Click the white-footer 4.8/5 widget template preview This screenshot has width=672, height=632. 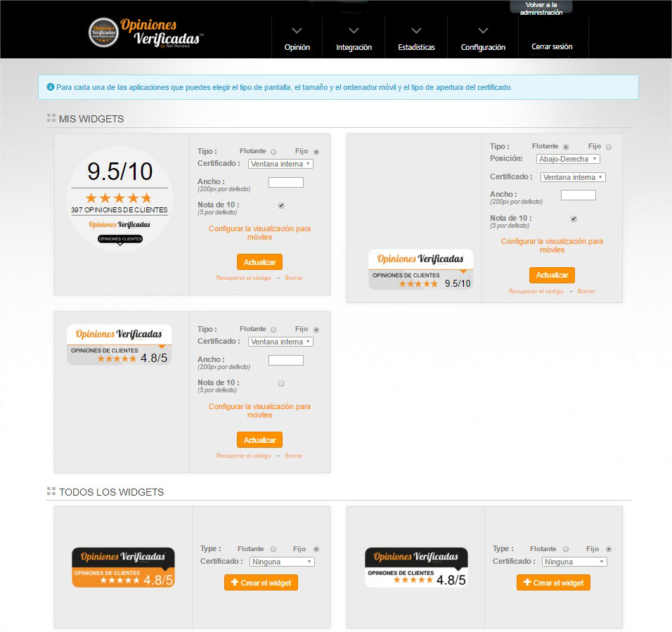tap(416, 567)
